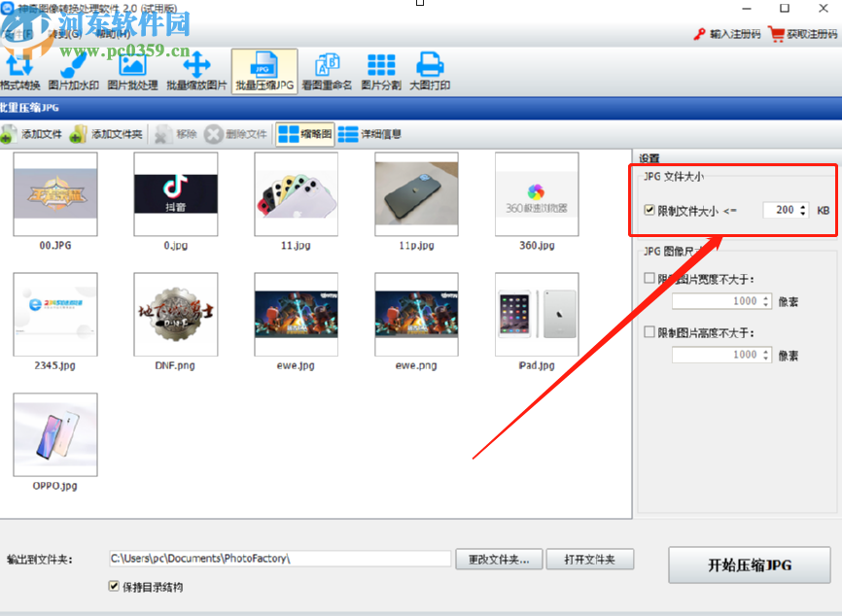Open the 看图重命名 rename tool
This screenshot has height=616, width=842.
[327, 71]
